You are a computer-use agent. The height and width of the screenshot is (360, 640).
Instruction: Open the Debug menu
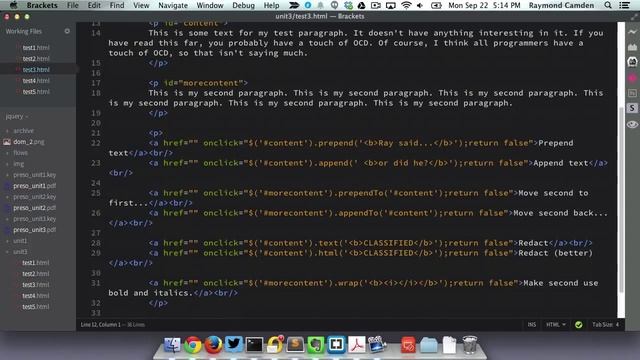tap(243, 5)
